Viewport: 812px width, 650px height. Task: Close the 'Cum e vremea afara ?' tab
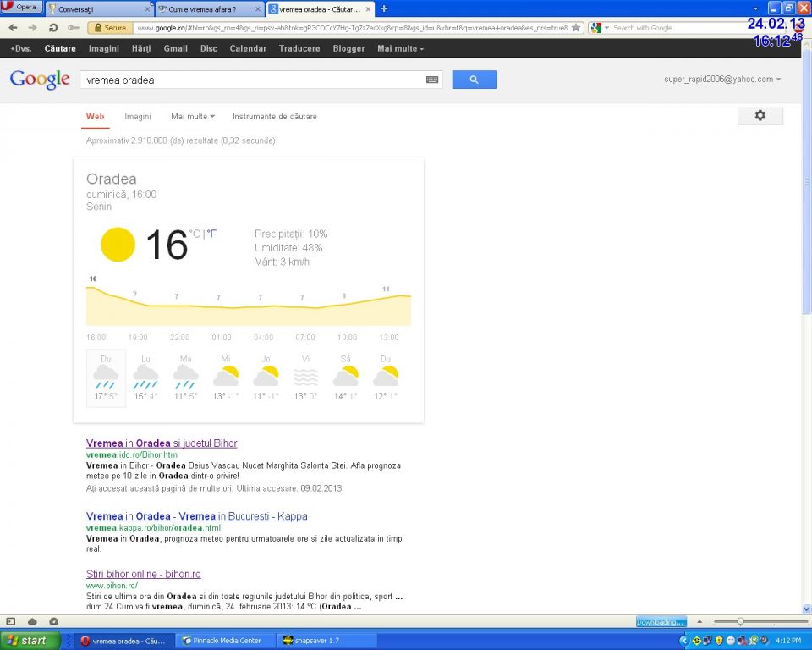[x=258, y=9]
